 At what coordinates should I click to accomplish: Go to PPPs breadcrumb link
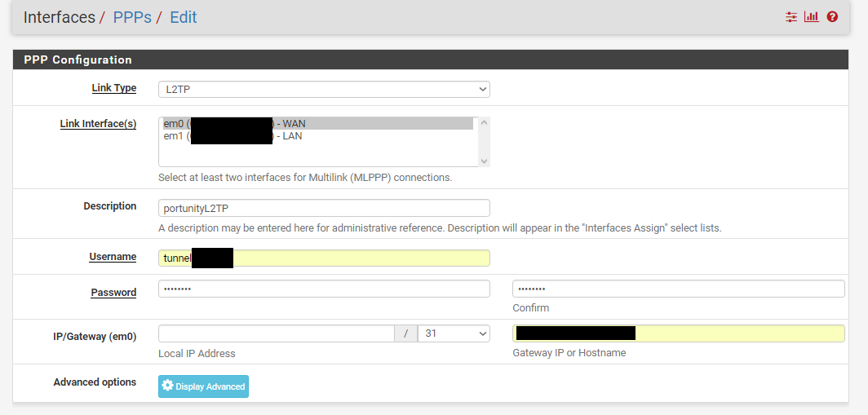(131, 17)
